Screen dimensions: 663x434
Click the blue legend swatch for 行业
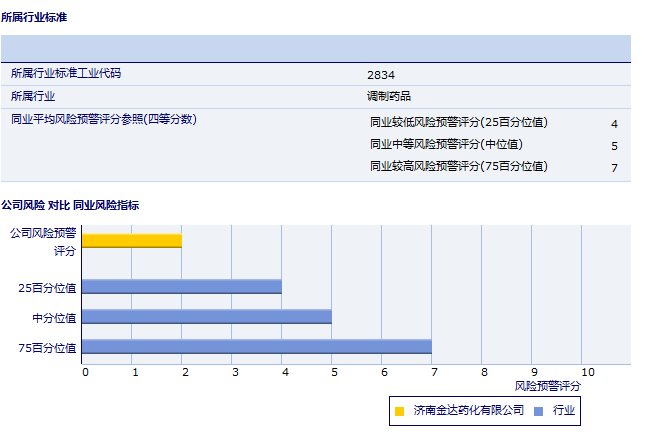[x=538, y=410]
